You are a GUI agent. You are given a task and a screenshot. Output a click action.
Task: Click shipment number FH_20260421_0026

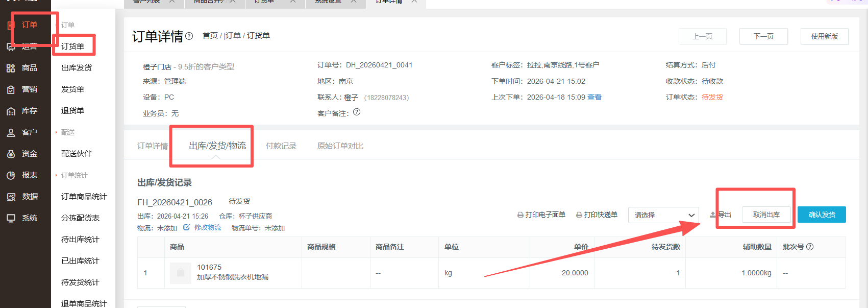tap(175, 202)
